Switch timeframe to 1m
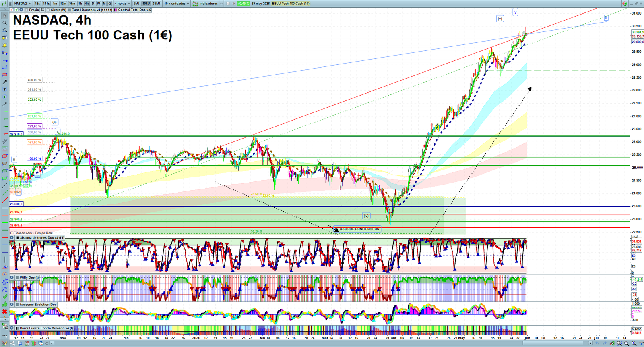Image resolution: width=644 pixels, height=347 pixels. [55, 3]
